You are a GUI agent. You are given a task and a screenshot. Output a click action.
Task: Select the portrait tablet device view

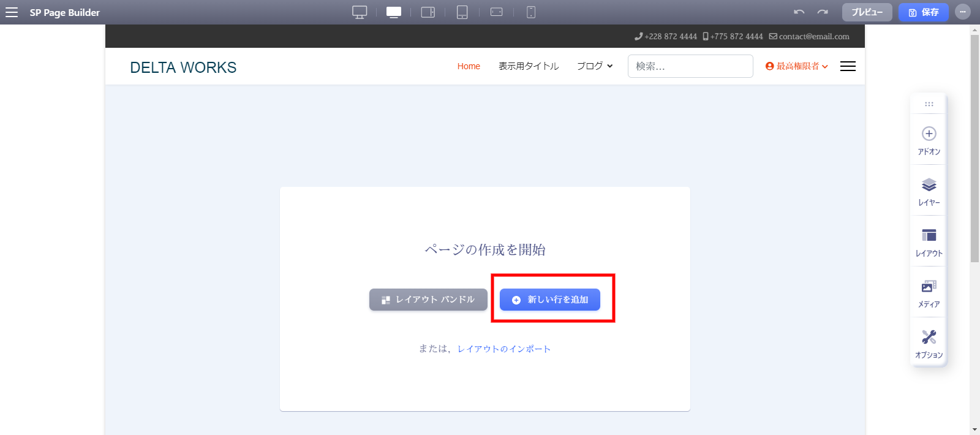click(462, 12)
